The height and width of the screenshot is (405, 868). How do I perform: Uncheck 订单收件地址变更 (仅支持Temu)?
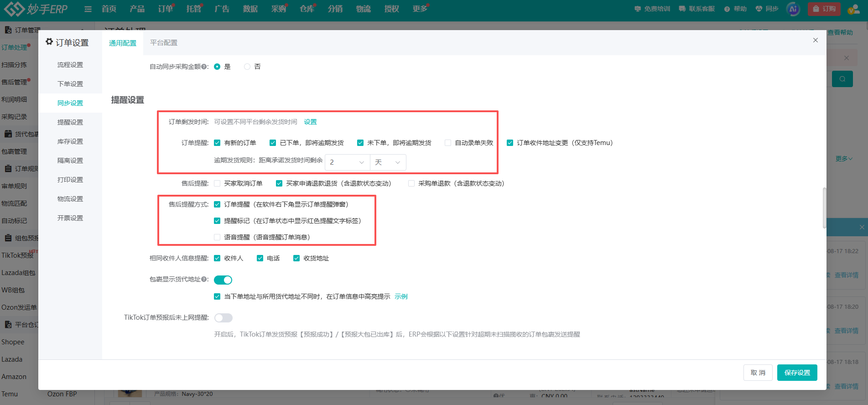(x=510, y=143)
